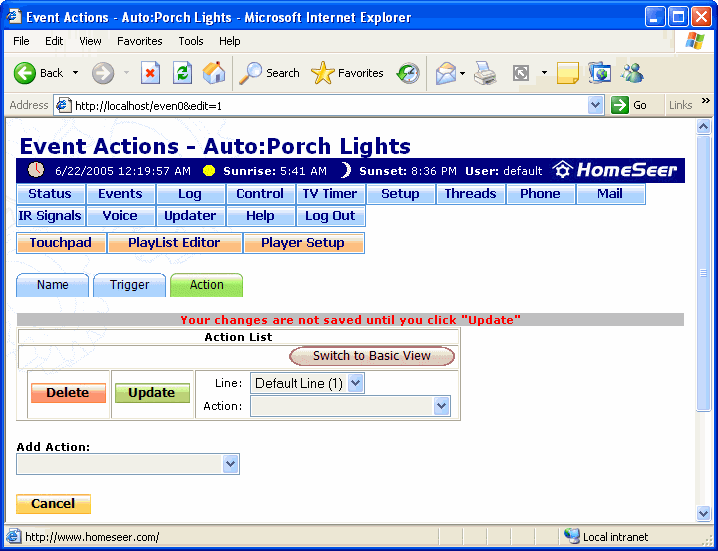Switch to the Name tab

tap(53, 285)
